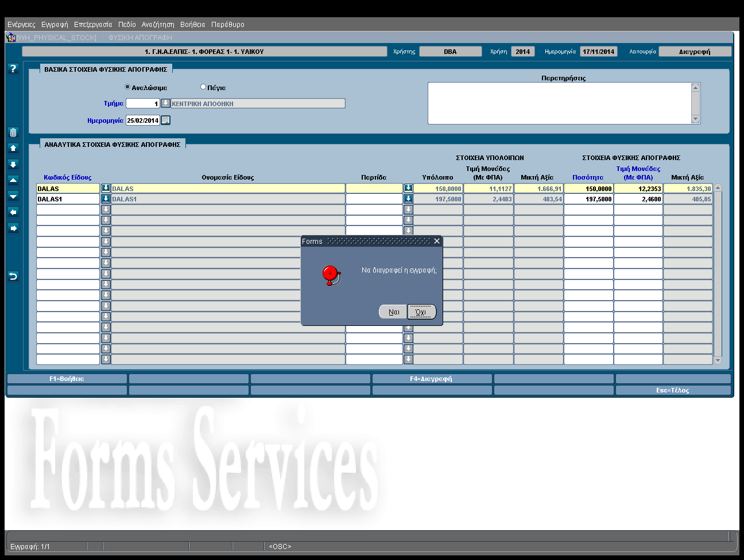Click the grid scrollbar up arrow
744x560 pixels.
coord(718,188)
